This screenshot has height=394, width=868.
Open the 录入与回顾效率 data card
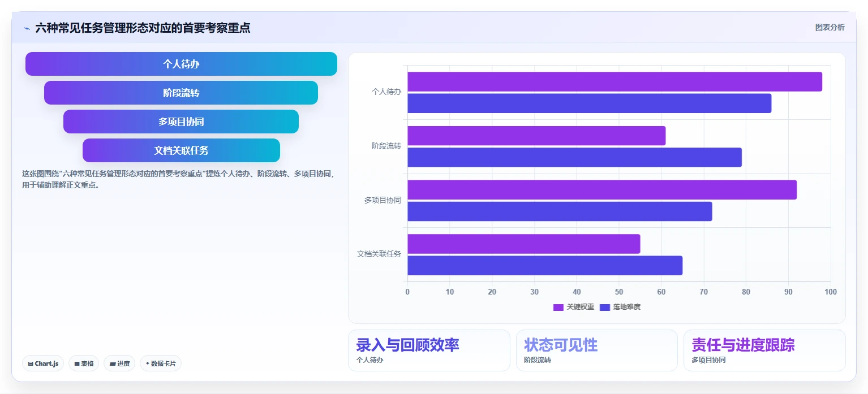(x=429, y=350)
